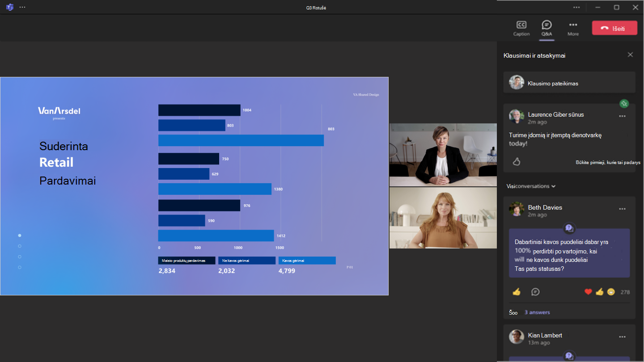Close the Klausimai ir atsakymai panel
Viewport: 644px width, 362px height.
[x=630, y=55]
